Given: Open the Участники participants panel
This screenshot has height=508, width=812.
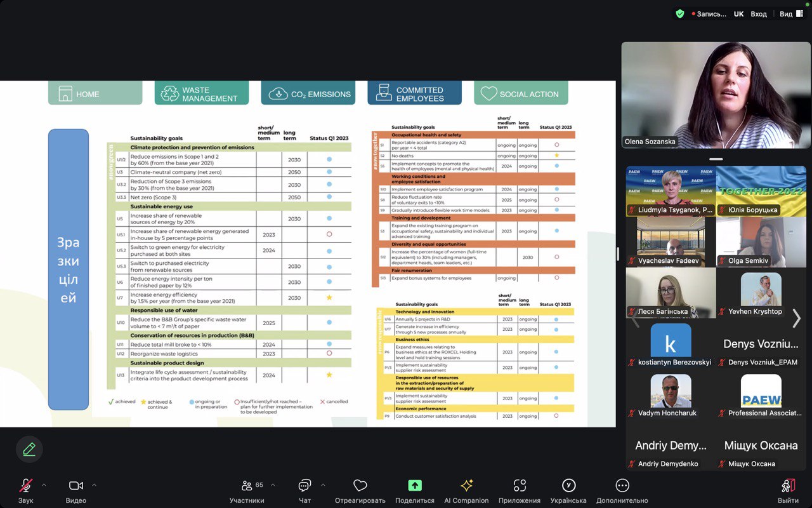Looking at the screenshot, I should tap(247, 486).
